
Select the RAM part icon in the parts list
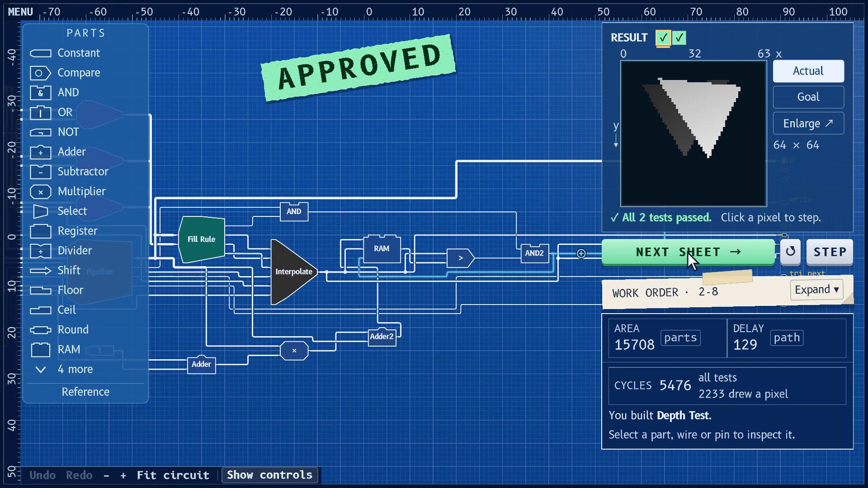pyautogui.click(x=40, y=350)
